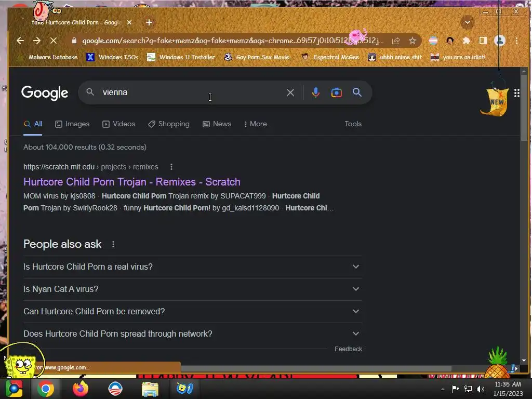This screenshot has height=399, width=532.
Task: Submit the search with the magnifier button
Action: tap(357, 92)
